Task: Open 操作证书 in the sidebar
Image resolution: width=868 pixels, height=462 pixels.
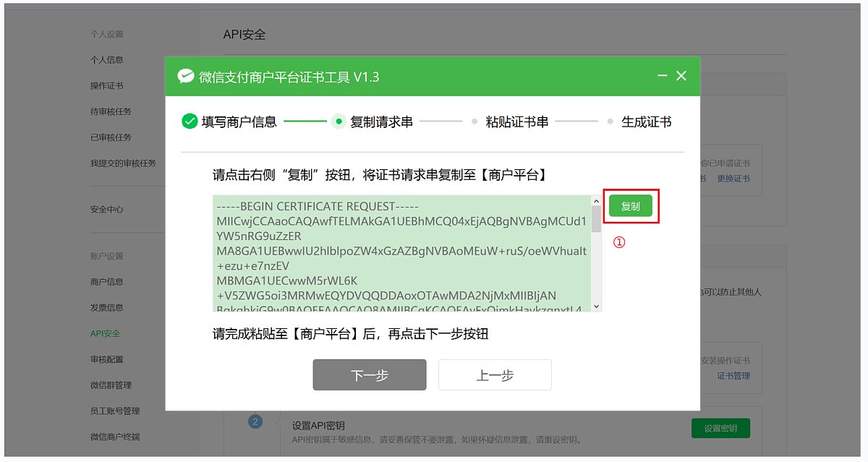Action: (107, 86)
